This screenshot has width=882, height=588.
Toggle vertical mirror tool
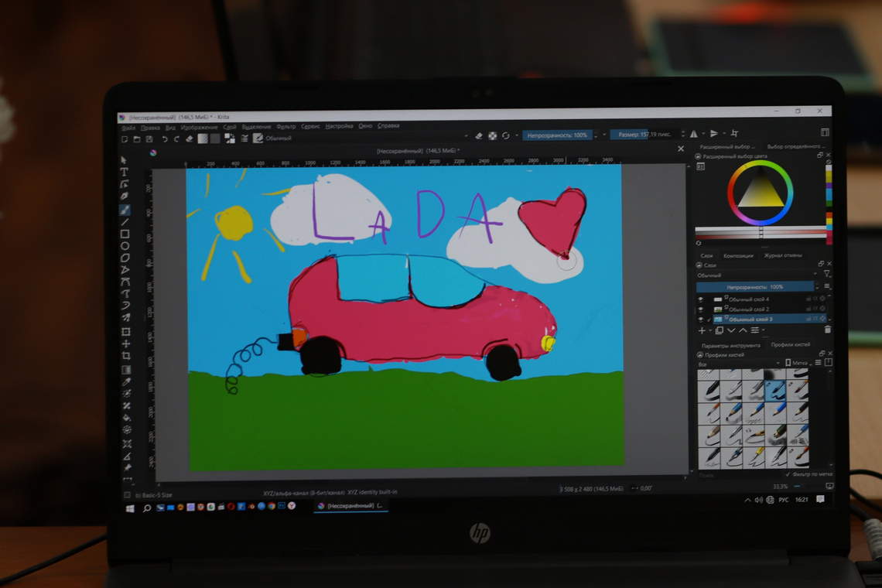(714, 133)
